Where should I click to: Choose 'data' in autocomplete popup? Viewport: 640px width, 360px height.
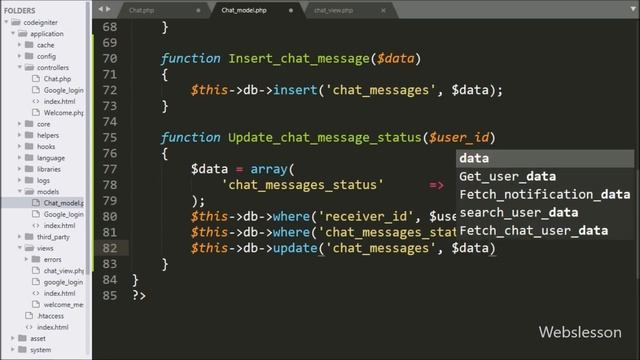click(x=545, y=158)
